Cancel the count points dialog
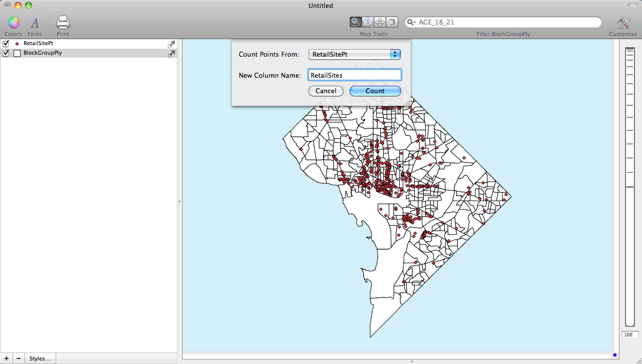 326,91
